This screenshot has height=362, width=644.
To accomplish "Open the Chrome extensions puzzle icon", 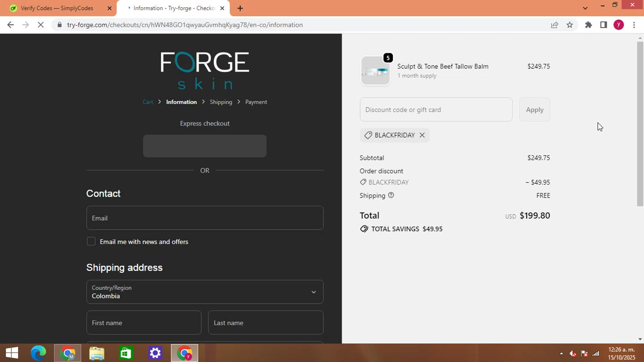I will pos(589,25).
